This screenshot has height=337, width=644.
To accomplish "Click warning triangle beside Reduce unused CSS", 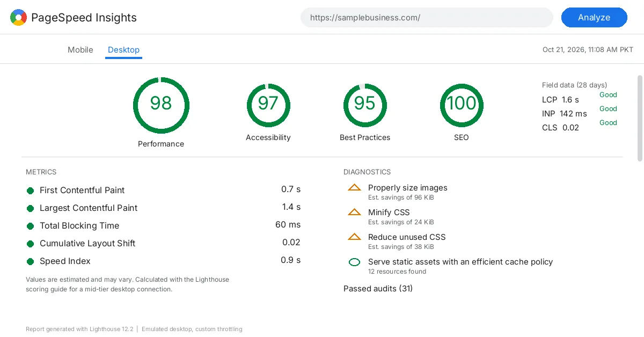I will [354, 237].
